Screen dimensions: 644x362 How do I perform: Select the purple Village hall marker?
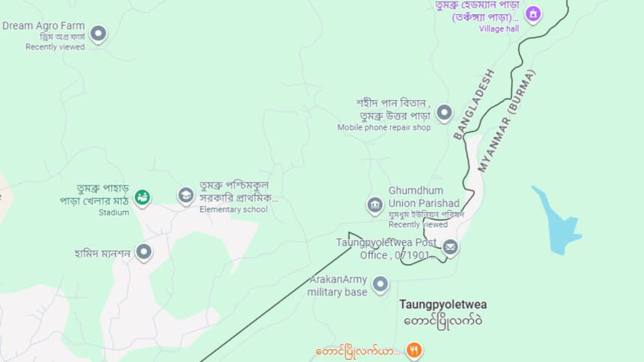(533, 14)
